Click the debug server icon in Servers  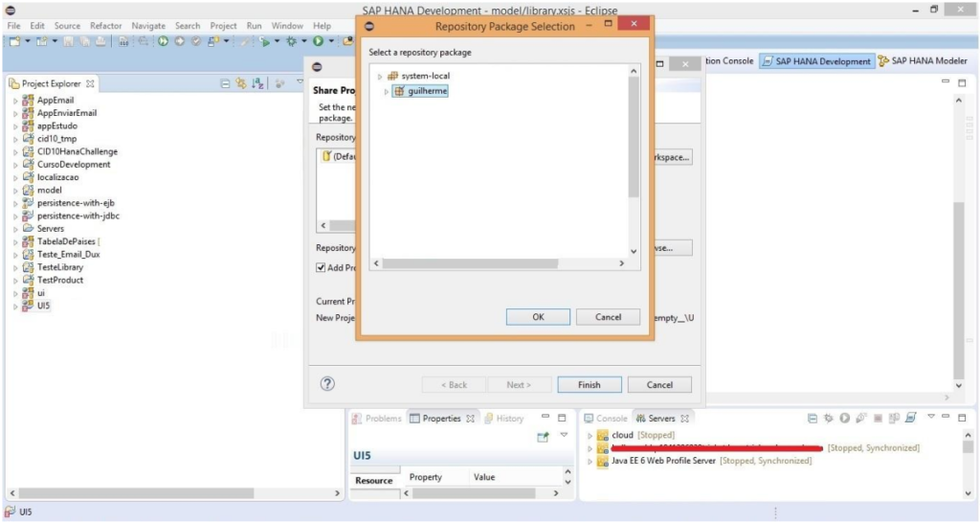[829, 419]
